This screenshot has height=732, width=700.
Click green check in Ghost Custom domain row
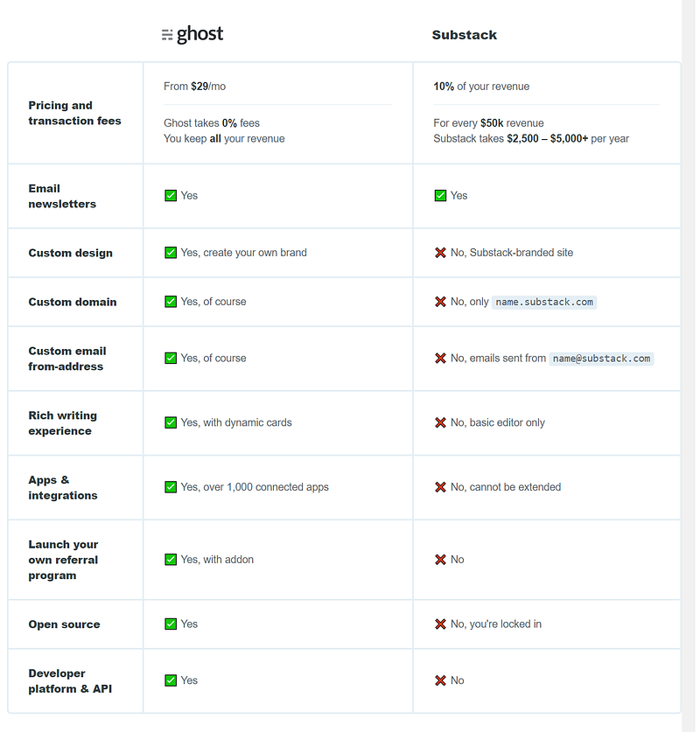coord(171,302)
